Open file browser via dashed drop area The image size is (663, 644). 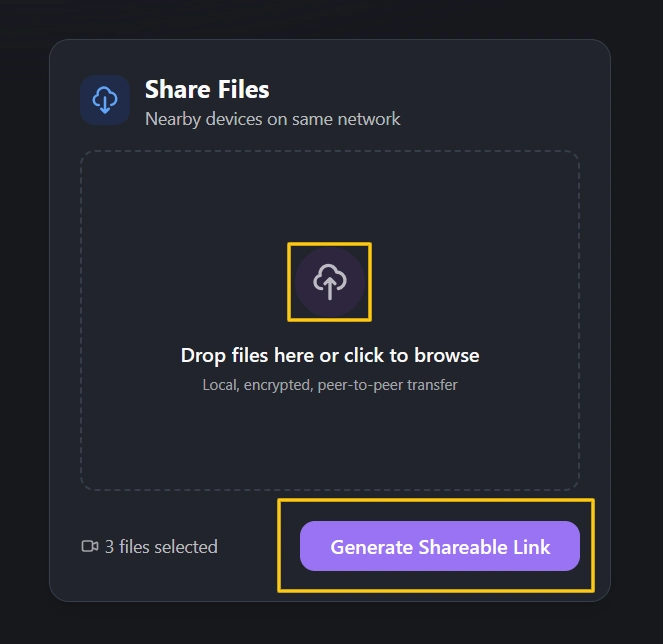(x=330, y=320)
